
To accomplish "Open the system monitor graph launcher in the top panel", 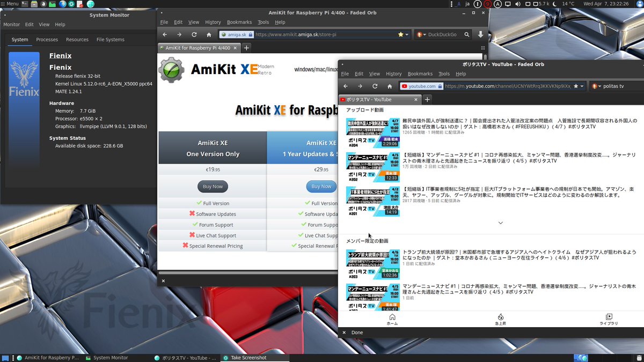I will tap(52, 4).
